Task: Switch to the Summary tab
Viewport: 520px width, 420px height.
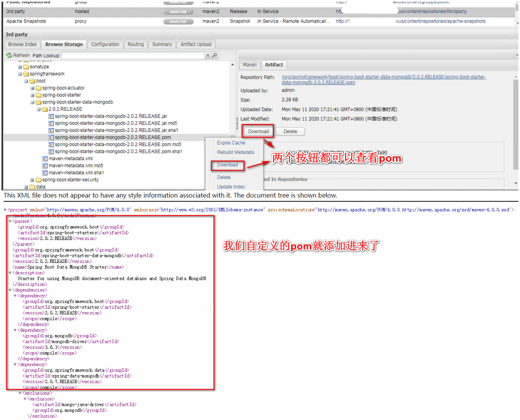Action: coord(162,44)
